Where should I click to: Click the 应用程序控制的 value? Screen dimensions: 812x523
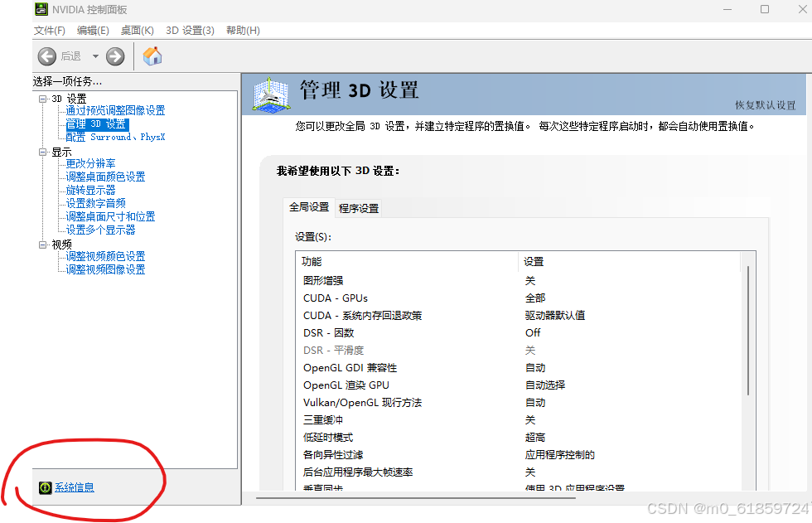click(x=560, y=455)
